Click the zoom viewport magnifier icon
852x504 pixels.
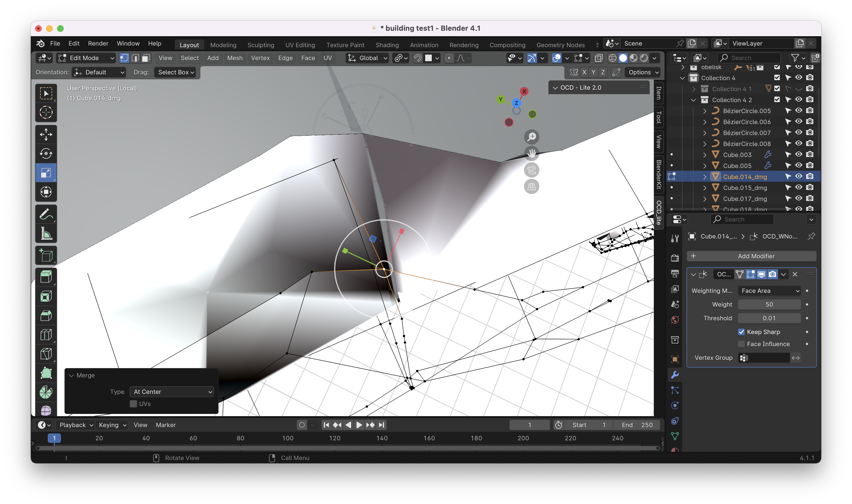coord(531,137)
